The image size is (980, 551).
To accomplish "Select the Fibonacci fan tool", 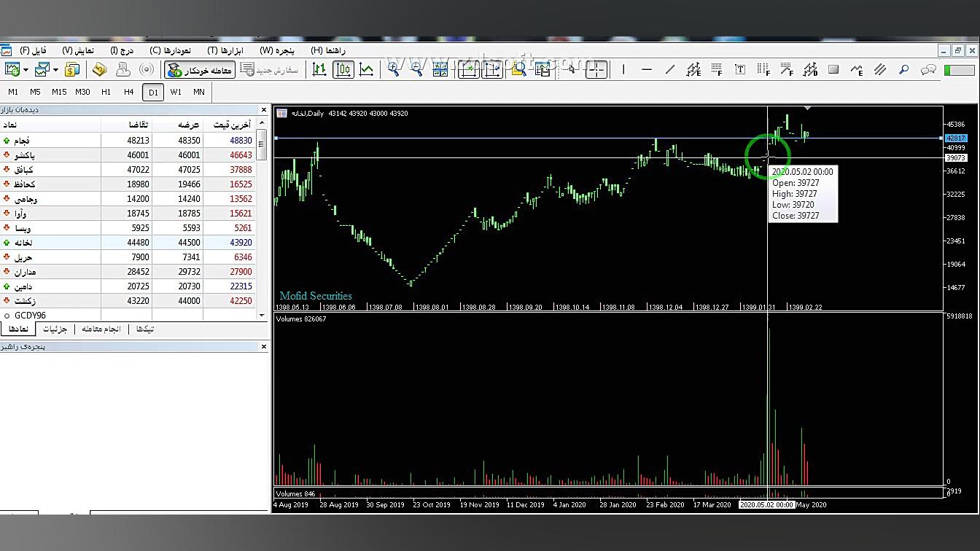I will pos(787,69).
